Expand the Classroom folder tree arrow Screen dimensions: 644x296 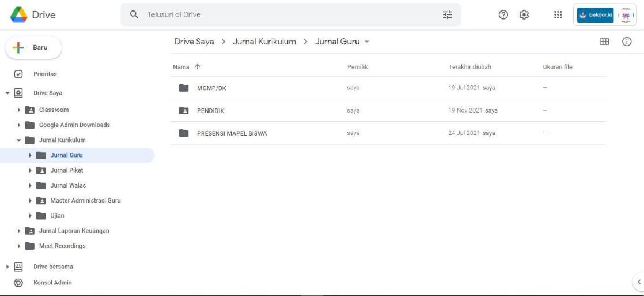19,110
